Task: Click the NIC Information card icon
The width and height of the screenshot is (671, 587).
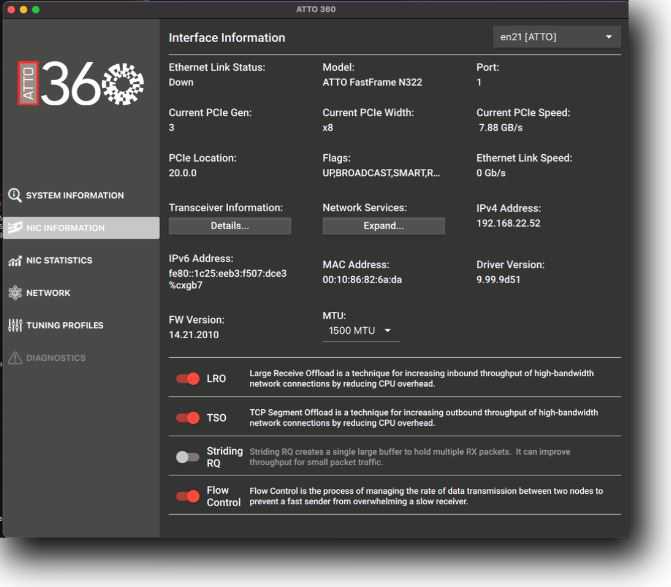Action: click(15, 228)
